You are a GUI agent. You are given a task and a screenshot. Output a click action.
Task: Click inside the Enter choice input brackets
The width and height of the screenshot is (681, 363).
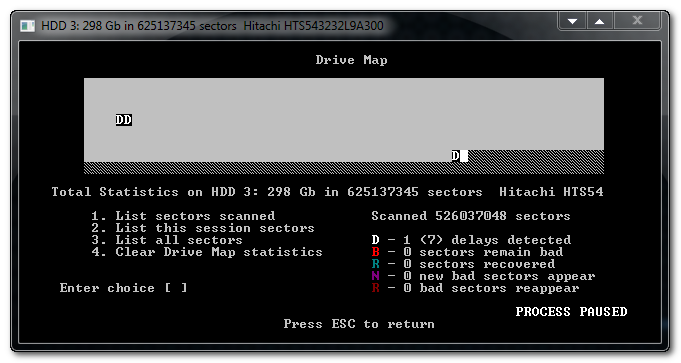[176, 288]
